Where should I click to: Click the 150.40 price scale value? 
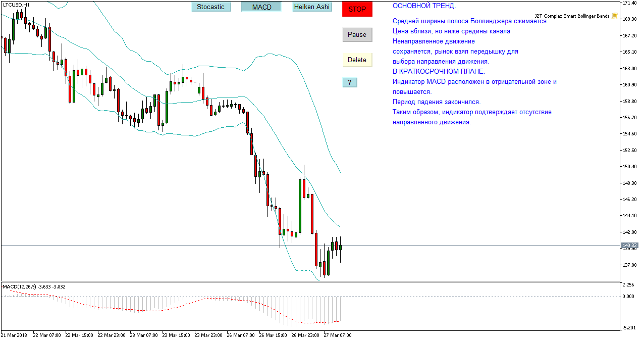click(x=629, y=167)
